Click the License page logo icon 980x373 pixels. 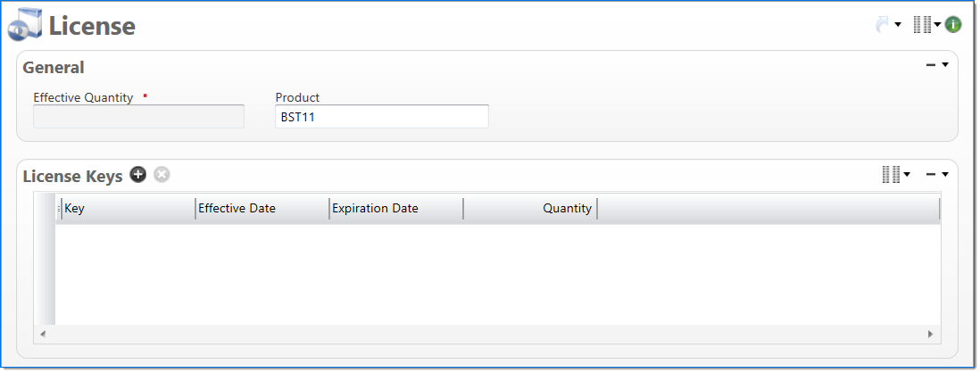(25, 25)
